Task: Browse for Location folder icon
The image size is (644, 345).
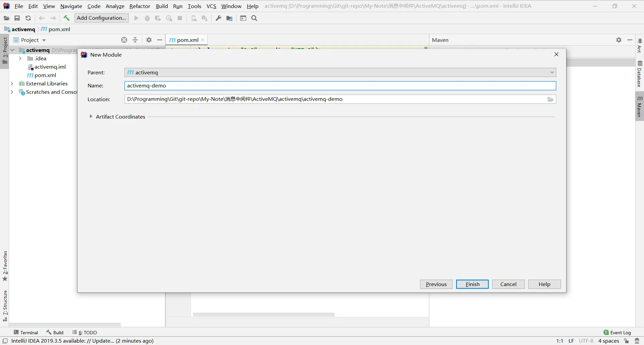Action: point(550,99)
